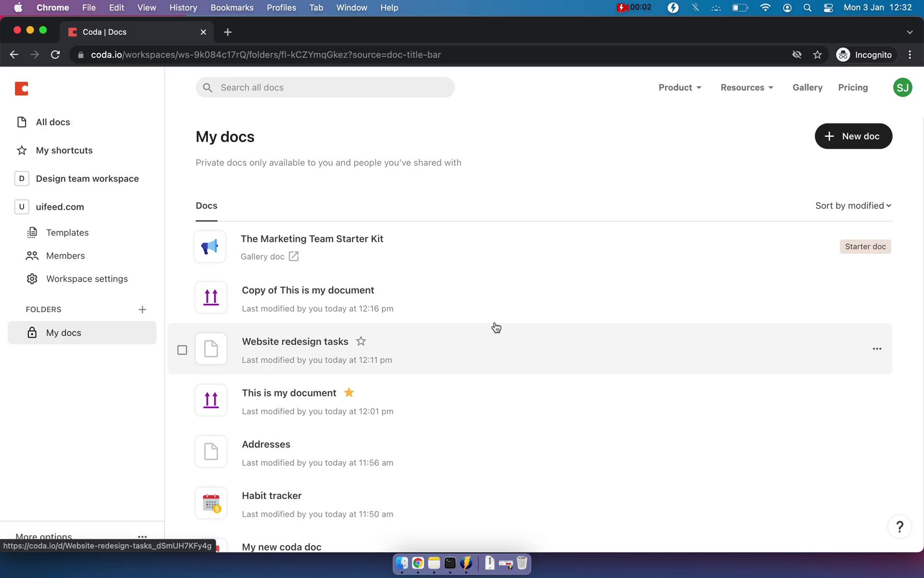924x578 pixels.
Task: Open The Marketing Team Starter Kit doc
Action: pyautogui.click(x=312, y=239)
